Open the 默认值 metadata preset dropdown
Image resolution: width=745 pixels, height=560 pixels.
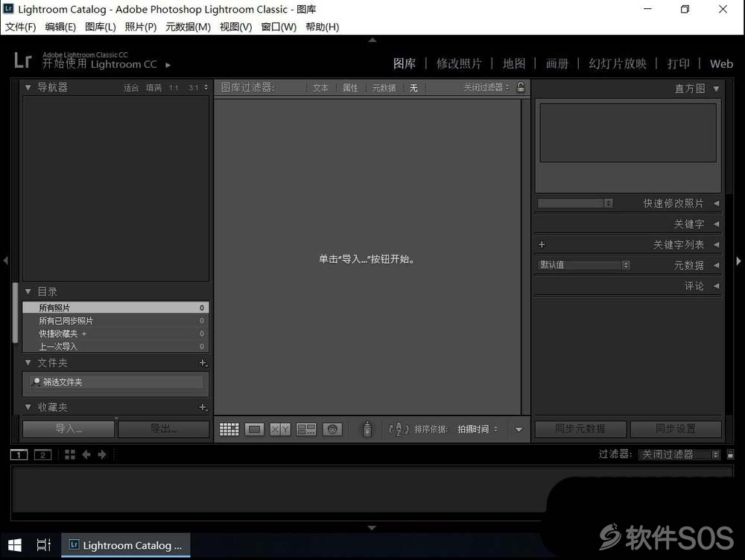point(584,265)
